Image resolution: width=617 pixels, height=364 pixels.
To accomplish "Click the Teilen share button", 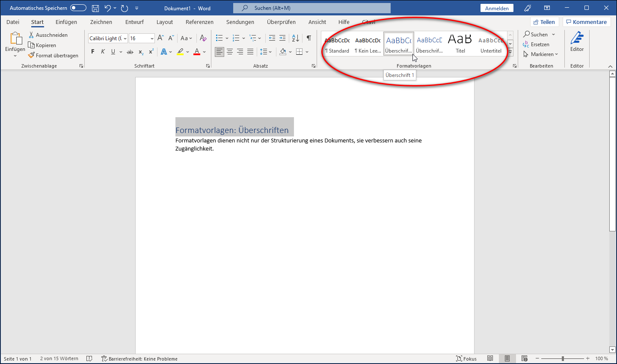I will [x=544, y=22].
